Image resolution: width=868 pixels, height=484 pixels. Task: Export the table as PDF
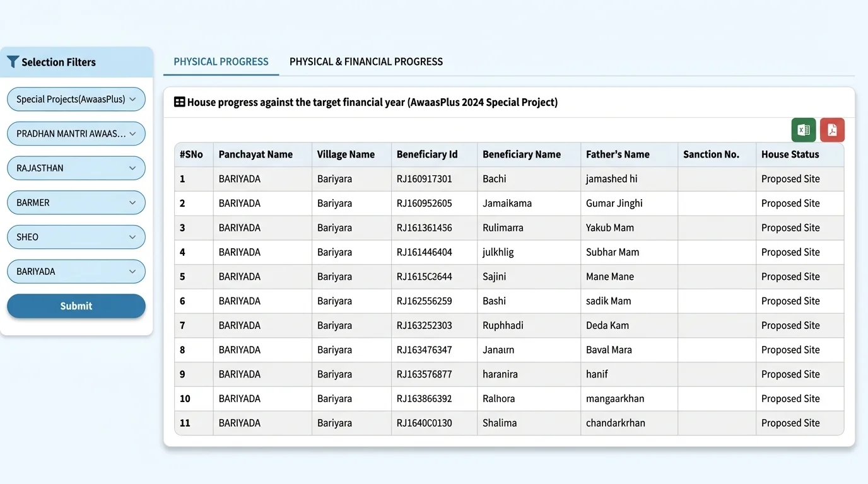click(832, 130)
